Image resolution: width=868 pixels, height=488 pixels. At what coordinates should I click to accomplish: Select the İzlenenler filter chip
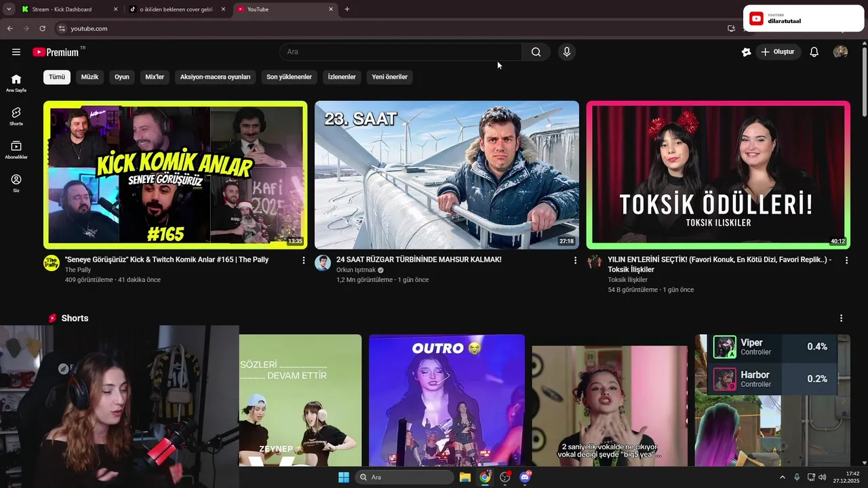tap(342, 77)
